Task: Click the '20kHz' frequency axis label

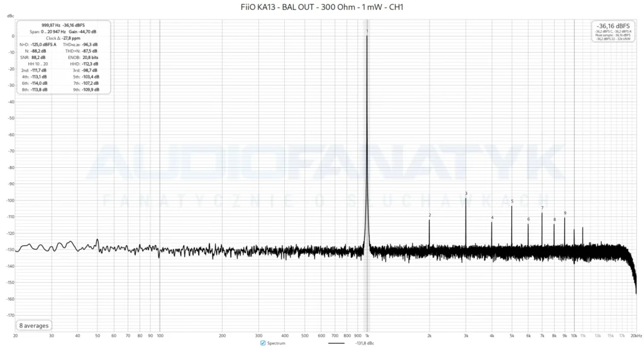Action: click(x=636, y=336)
